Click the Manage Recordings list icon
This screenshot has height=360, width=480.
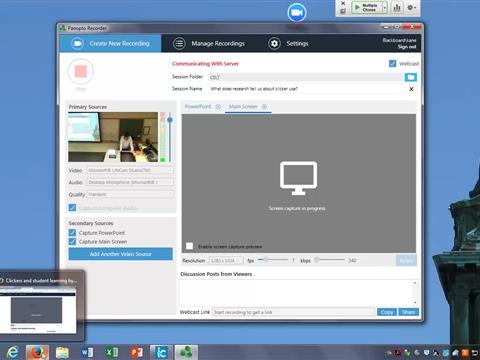[x=179, y=43]
